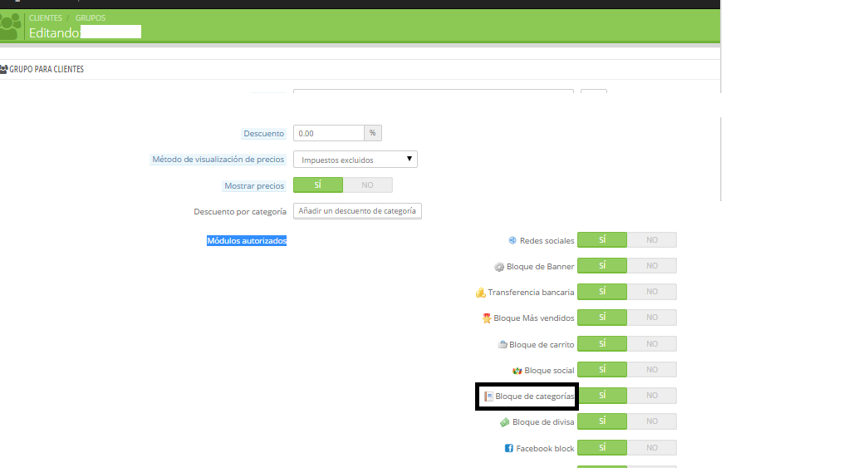Click the Bloque de categorías icon
The image size is (868, 468).
click(488, 397)
